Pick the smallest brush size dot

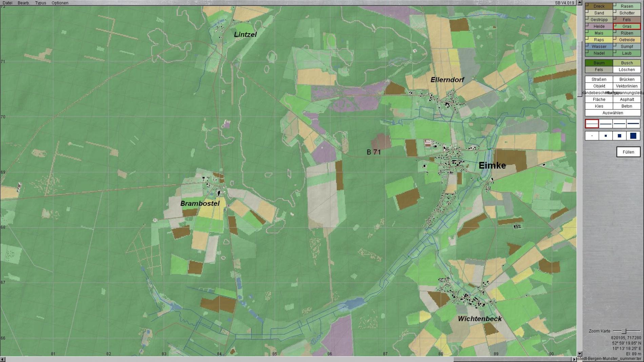tap(592, 136)
